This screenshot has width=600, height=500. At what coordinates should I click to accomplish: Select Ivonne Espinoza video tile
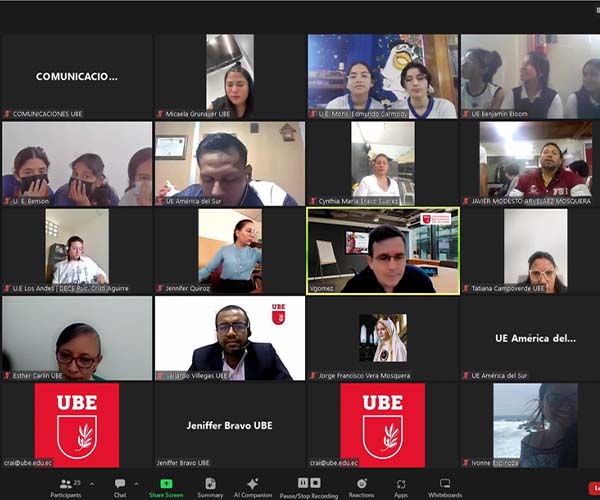click(x=530, y=425)
